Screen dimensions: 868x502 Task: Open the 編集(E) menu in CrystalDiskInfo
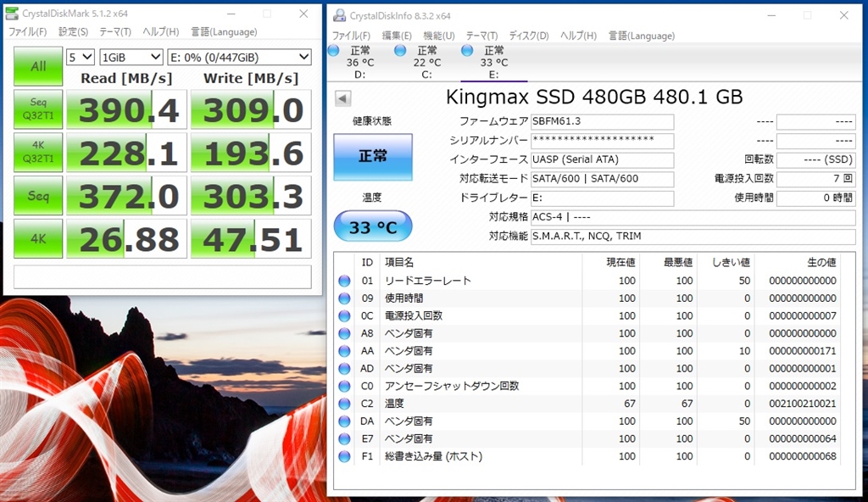(397, 36)
